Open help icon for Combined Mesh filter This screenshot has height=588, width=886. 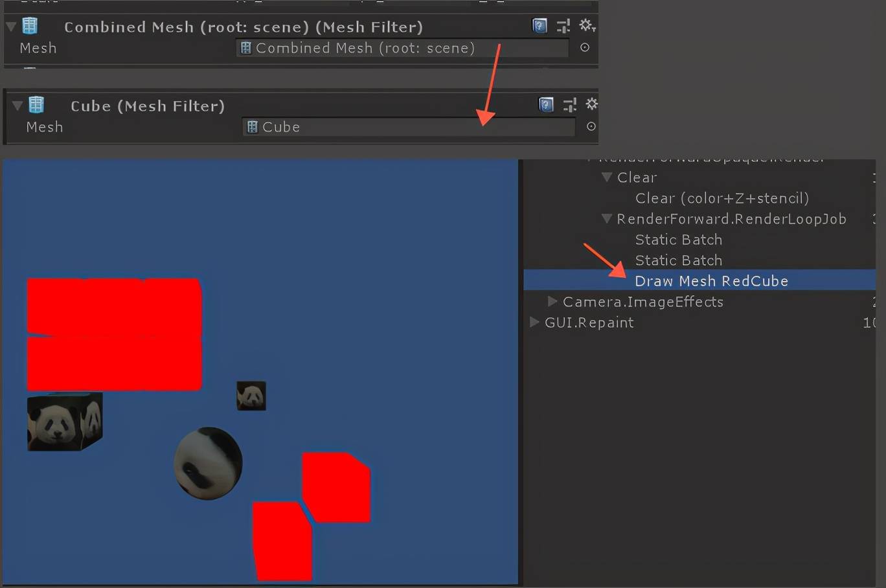click(x=540, y=26)
